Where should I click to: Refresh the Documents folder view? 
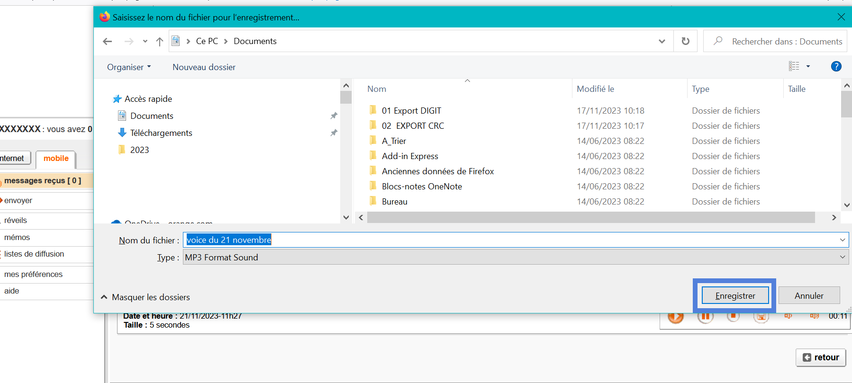pyautogui.click(x=685, y=41)
